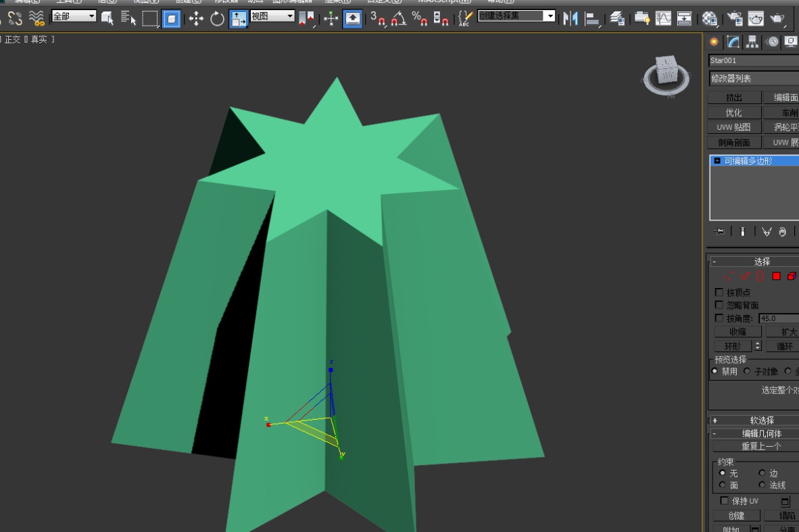
Task: Open the Select by Name list tool
Action: [x=128, y=19]
